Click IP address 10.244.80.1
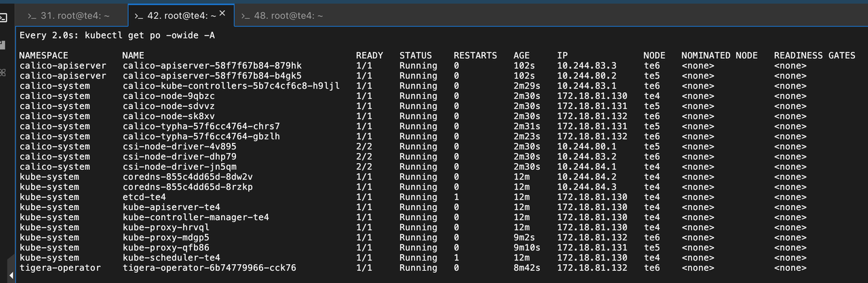868x283 pixels. click(587, 147)
